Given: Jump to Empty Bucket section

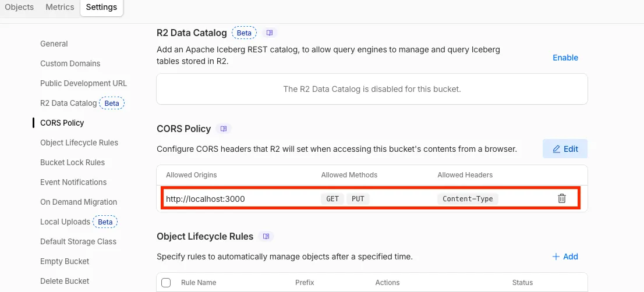Looking at the screenshot, I should 65,261.
